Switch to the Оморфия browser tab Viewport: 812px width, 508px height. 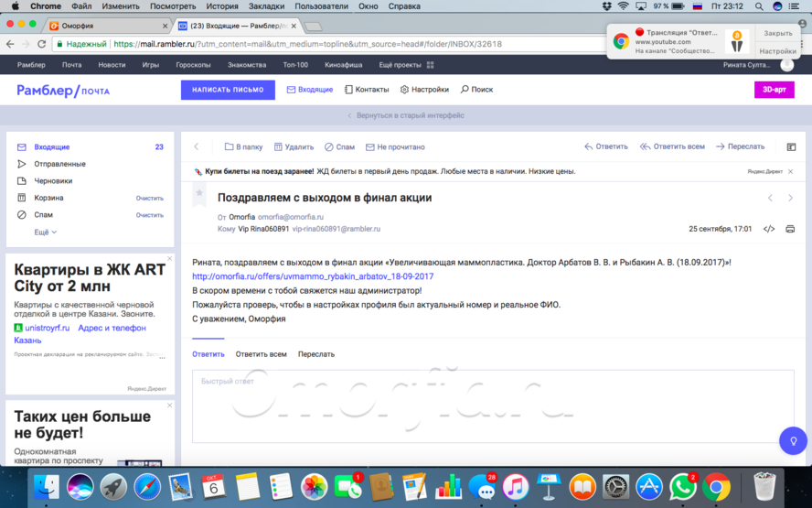tap(107, 26)
